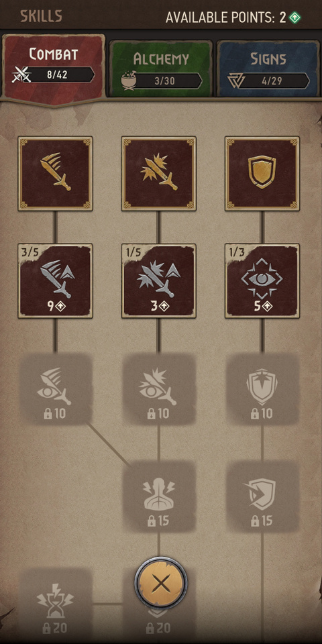Image resolution: width=322 pixels, height=644 pixels.
Task: Upgrade the 3/5 fast attack skill
Action: point(56,281)
